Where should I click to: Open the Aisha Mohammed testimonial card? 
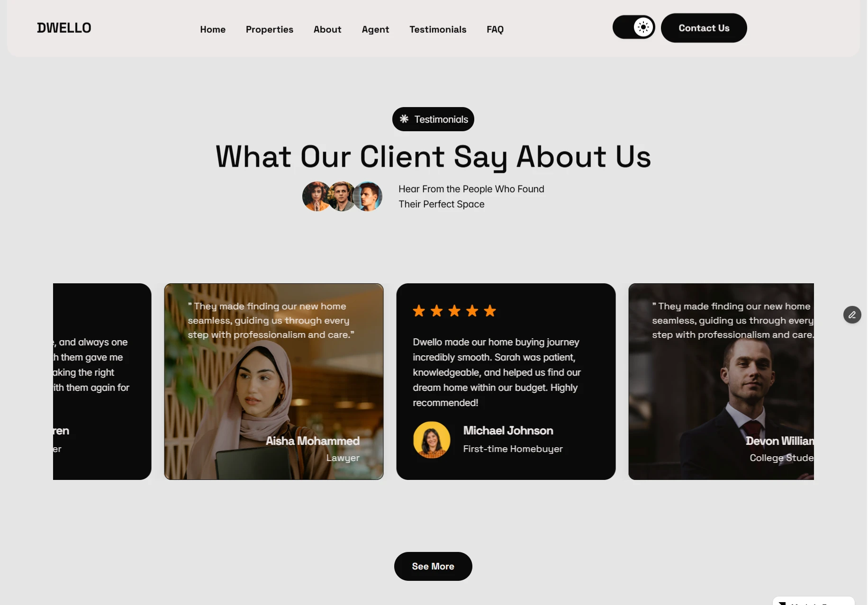coord(274,381)
